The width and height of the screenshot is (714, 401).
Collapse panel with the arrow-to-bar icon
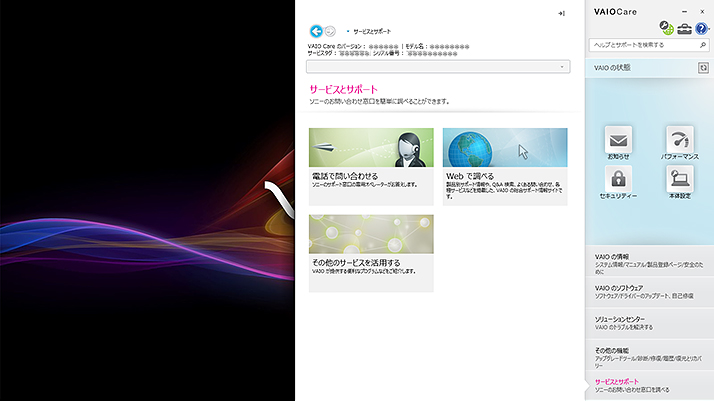tap(562, 13)
